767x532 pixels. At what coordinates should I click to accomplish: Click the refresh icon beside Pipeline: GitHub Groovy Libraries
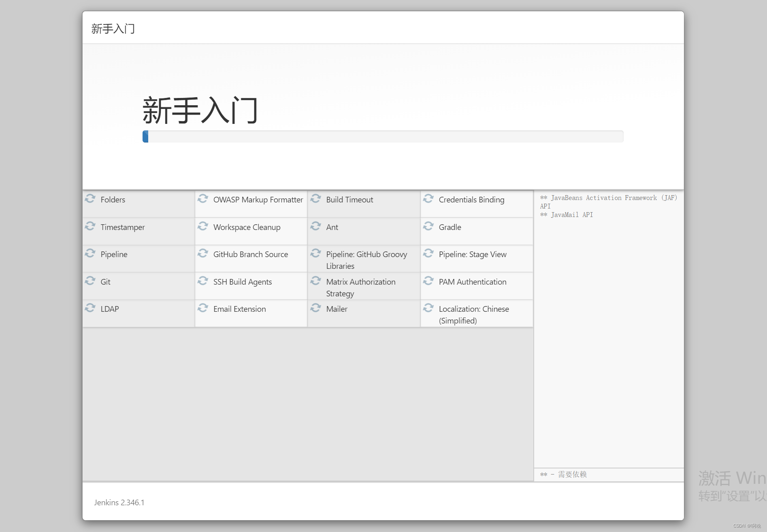315,253
